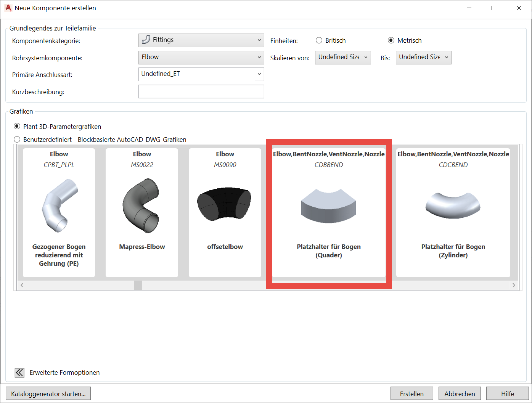Expand the Primäre Anschlussart Undefined_ET dropdown
The image size is (532, 403).
pyautogui.click(x=259, y=74)
